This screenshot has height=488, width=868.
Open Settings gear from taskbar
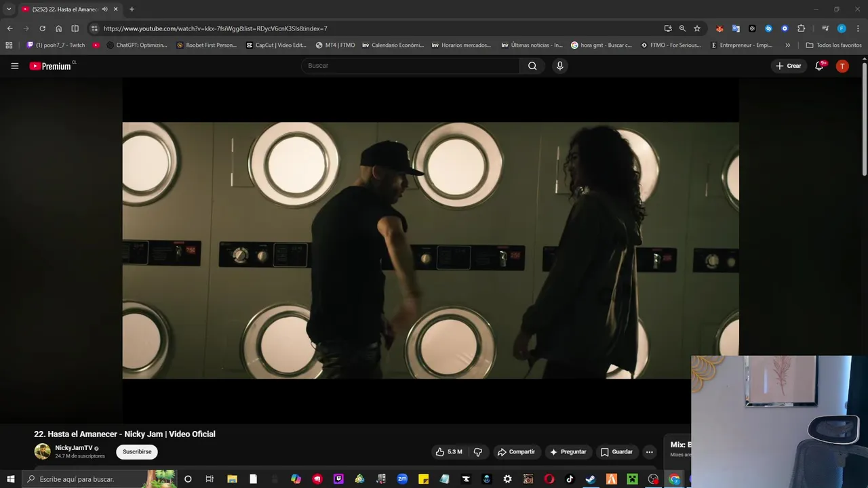coord(507,479)
